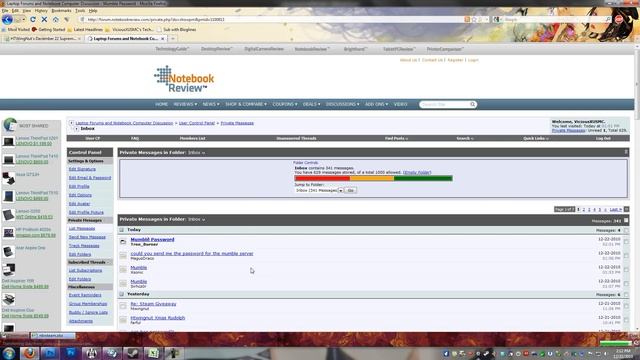Expand the SHOP & COMPARE menu
The width and height of the screenshot is (640, 360).
[x=246, y=104]
